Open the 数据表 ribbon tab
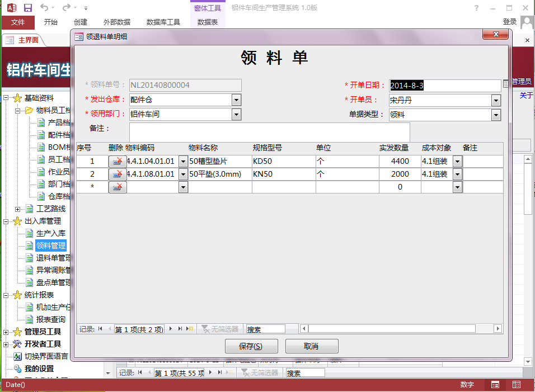Image resolution: width=535 pixels, height=392 pixels. (208, 22)
